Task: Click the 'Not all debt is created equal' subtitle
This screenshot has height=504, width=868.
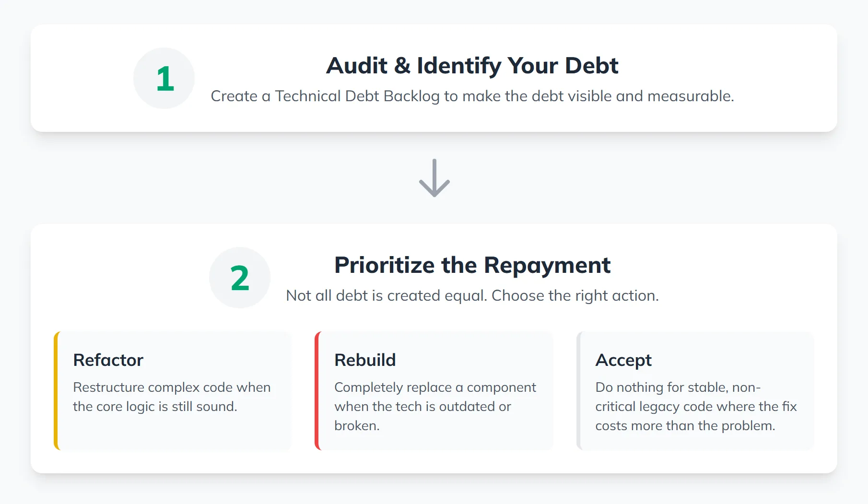Action: coord(472,296)
